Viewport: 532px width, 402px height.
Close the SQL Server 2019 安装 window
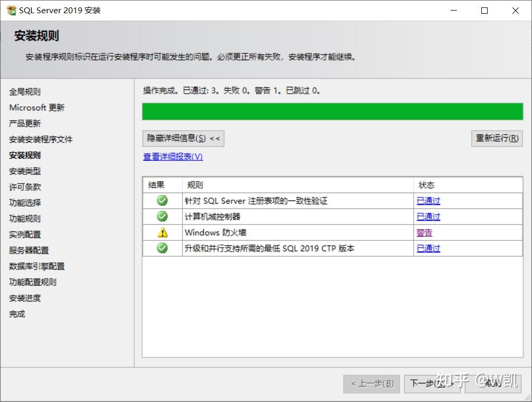point(516,11)
